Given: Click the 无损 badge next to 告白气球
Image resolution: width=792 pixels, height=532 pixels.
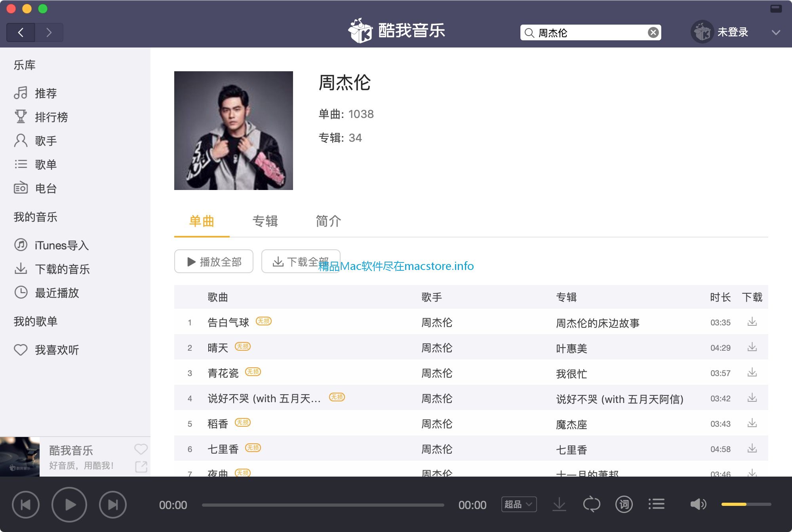Looking at the screenshot, I should (264, 321).
